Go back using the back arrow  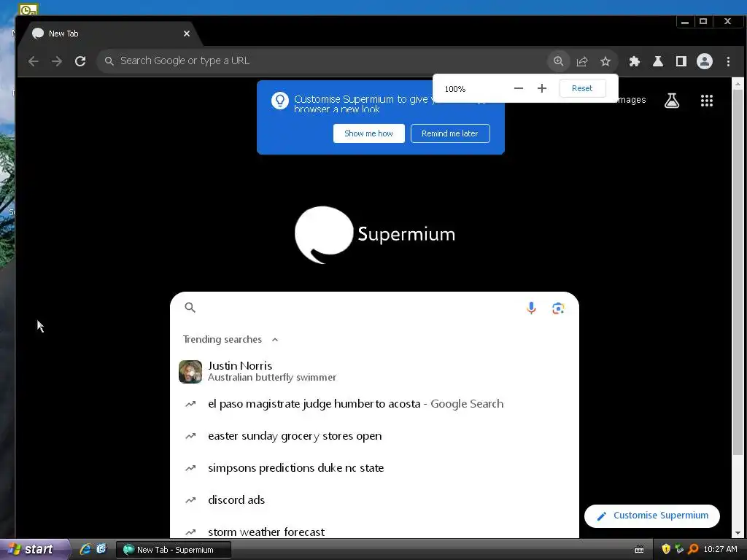point(34,61)
